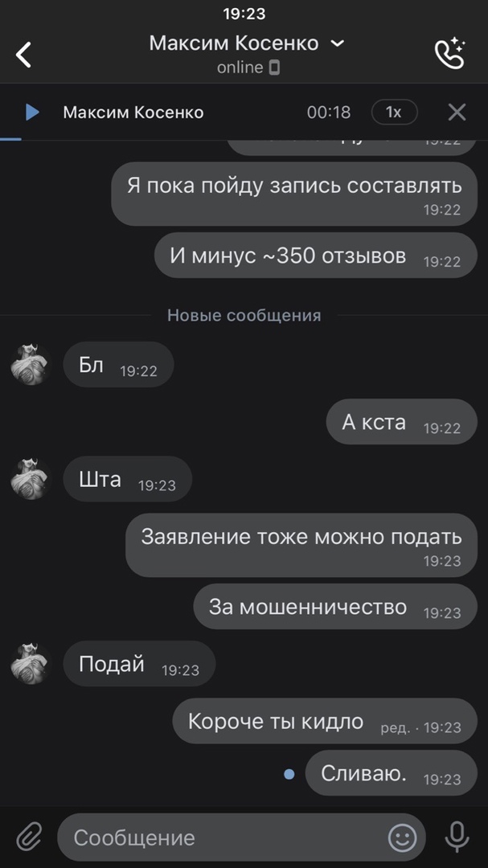The image size is (488, 868).
Task: Tap the message За мошенничество
Action: pyautogui.click(x=335, y=607)
